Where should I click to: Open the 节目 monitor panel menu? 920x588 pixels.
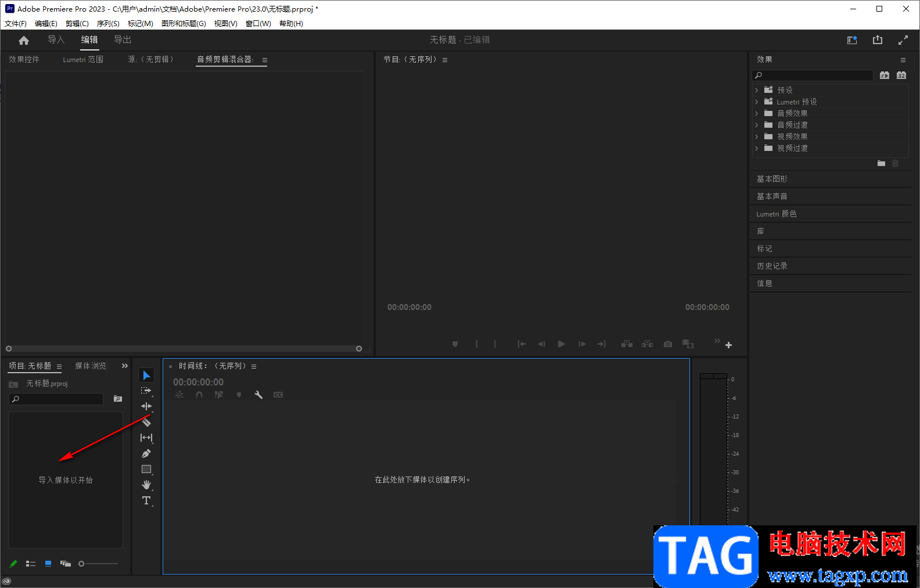pos(445,60)
